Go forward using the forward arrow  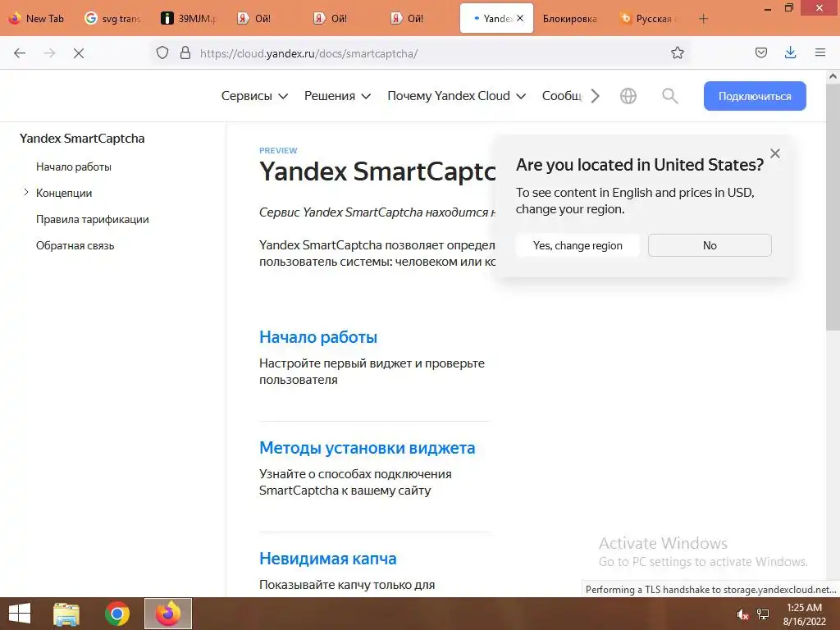pos(49,53)
